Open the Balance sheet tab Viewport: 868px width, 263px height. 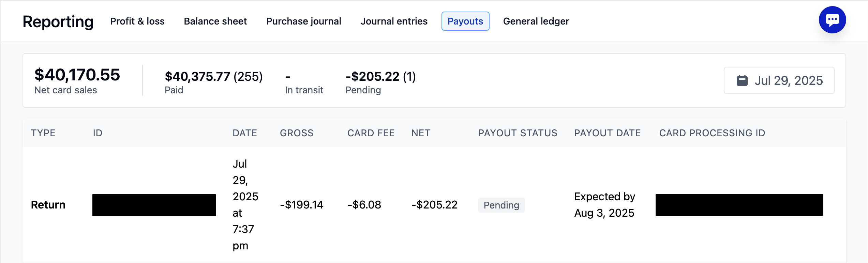tap(215, 21)
